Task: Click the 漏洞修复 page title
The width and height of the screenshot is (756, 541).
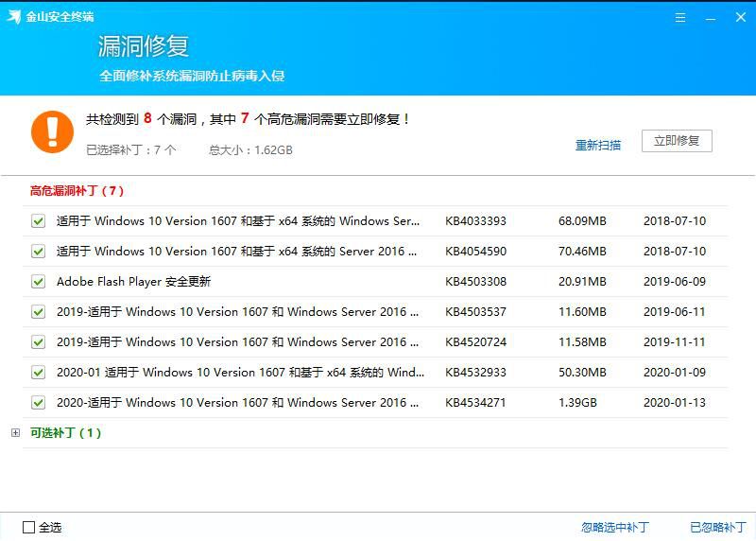Action: [144, 46]
